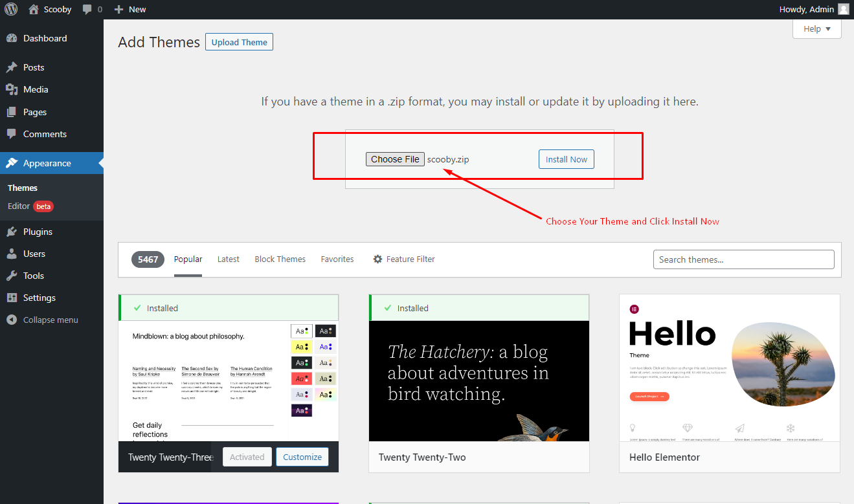
Task: Click the Admin avatar icon
Action: tap(843, 9)
